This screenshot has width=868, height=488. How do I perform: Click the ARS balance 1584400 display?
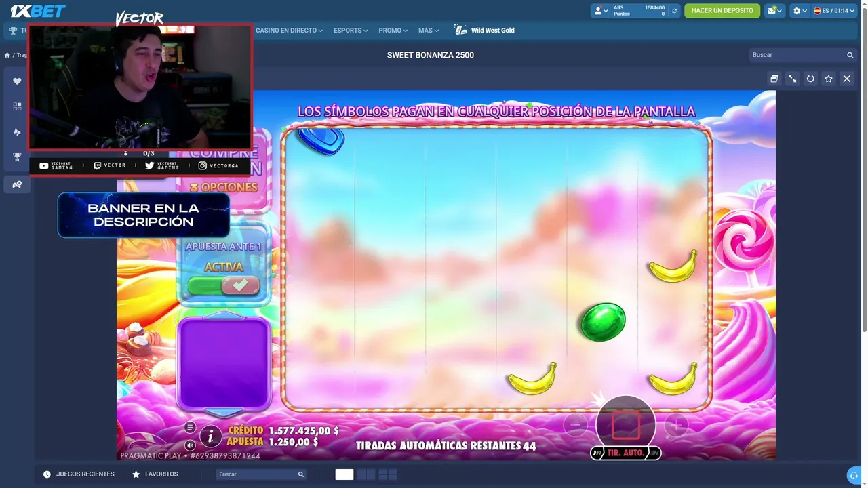click(x=639, y=11)
